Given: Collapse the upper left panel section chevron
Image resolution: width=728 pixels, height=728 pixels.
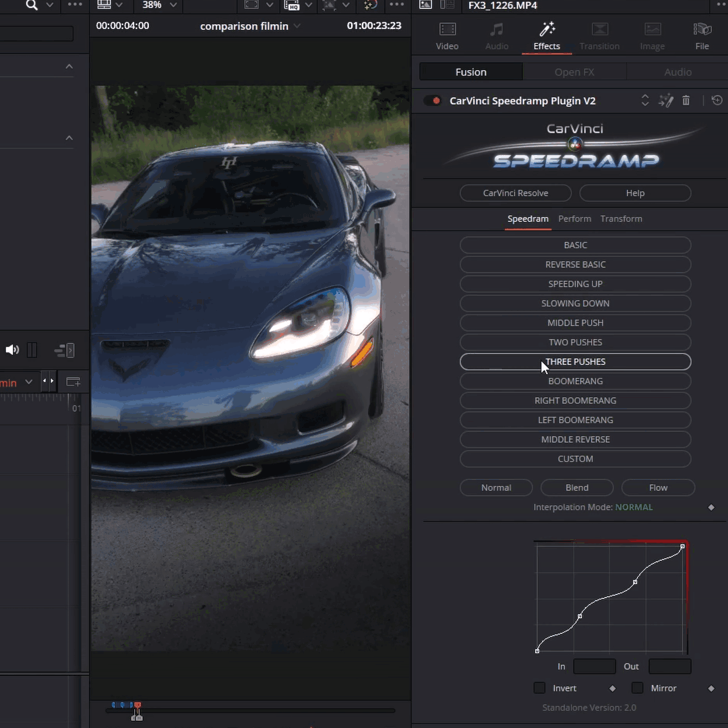Looking at the screenshot, I should [69, 66].
